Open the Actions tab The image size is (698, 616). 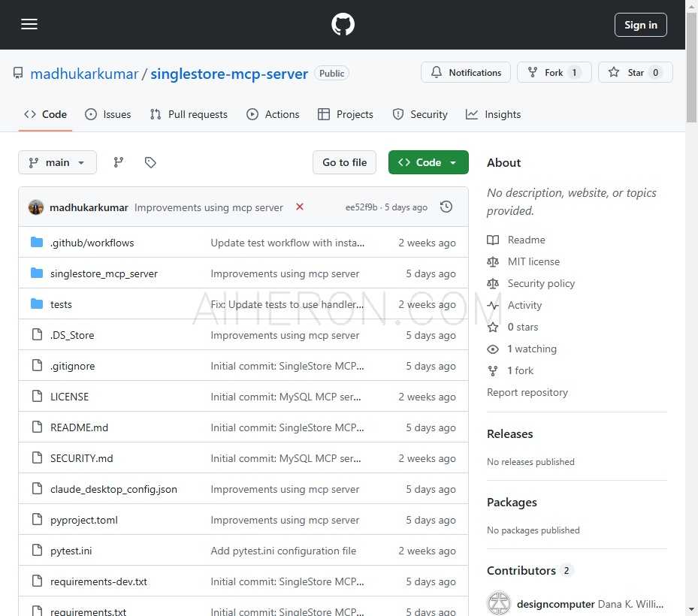click(273, 114)
